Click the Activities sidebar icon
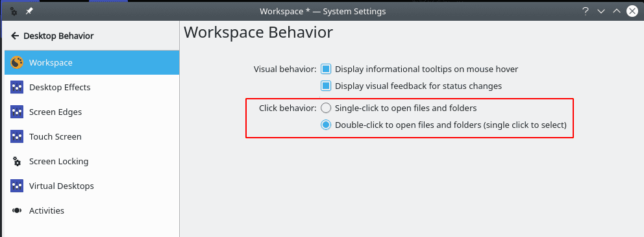Image resolution: width=644 pixels, height=237 pixels. coord(17,210)
